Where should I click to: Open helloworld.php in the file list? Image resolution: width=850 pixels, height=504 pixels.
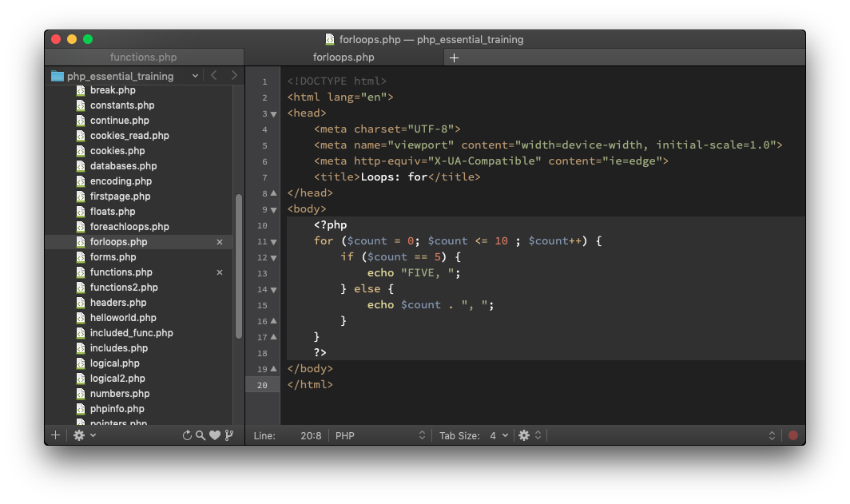click(x=123, y=318)
